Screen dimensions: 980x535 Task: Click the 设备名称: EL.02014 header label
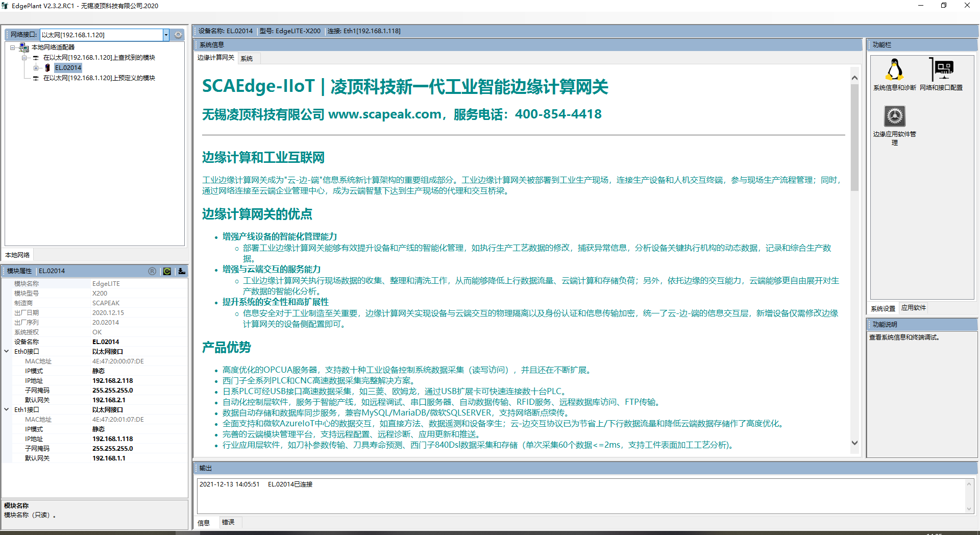[226, 31]
